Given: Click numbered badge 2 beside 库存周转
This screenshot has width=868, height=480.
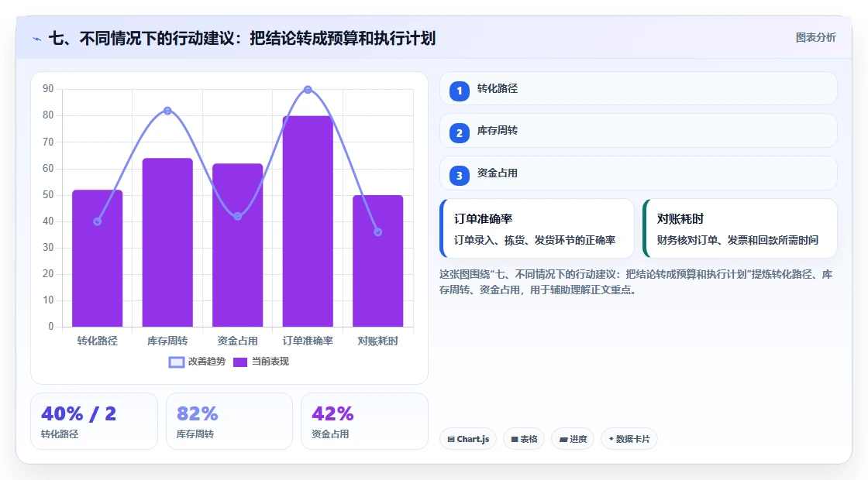Looking at the screenshot, I should point(459,132).
